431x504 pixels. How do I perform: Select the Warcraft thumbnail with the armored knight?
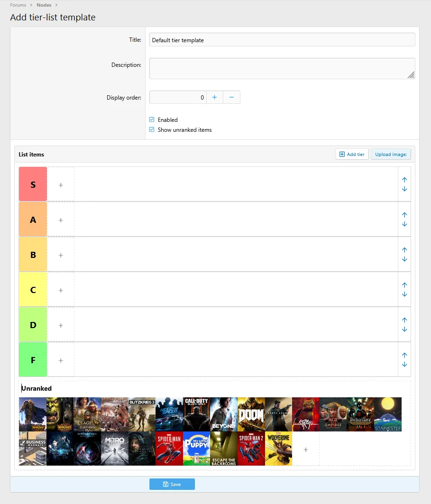tap(32, 414)
